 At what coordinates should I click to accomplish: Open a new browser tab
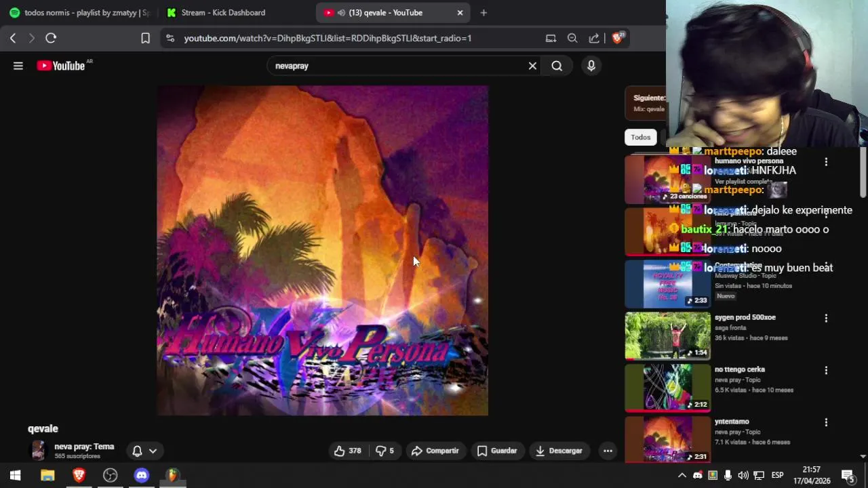point(484,12)
